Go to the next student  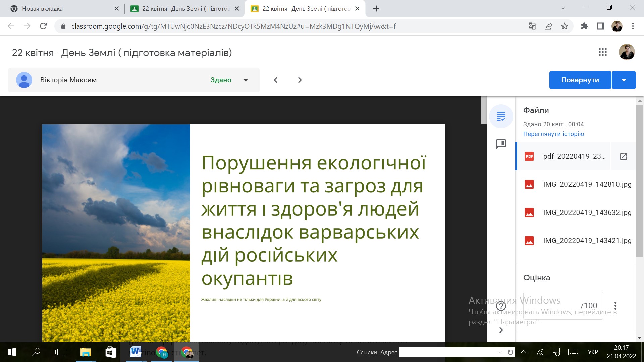300,80
